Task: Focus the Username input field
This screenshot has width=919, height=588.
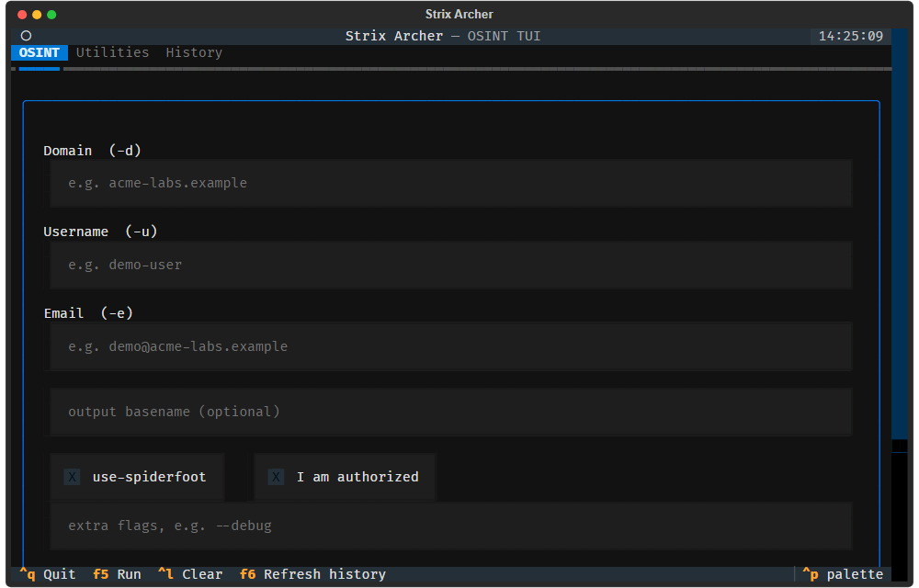Action: coord(450,265)
